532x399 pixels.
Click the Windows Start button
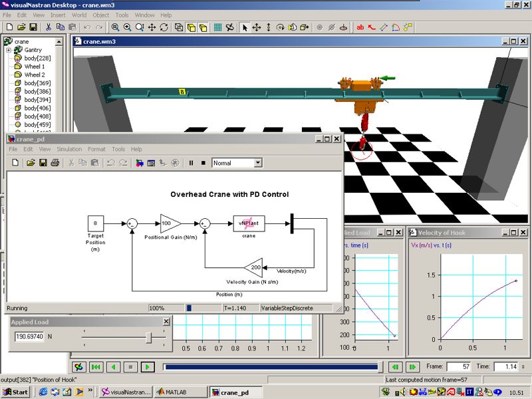pyautogui.click(x=15, y=392)
